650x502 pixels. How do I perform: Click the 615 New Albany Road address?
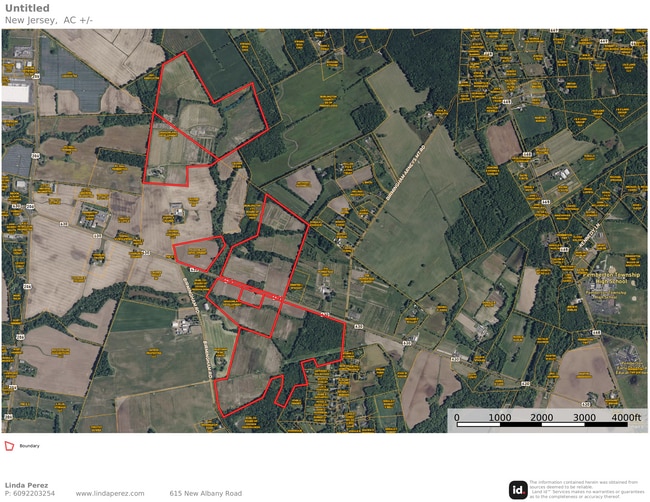[206, 494]
